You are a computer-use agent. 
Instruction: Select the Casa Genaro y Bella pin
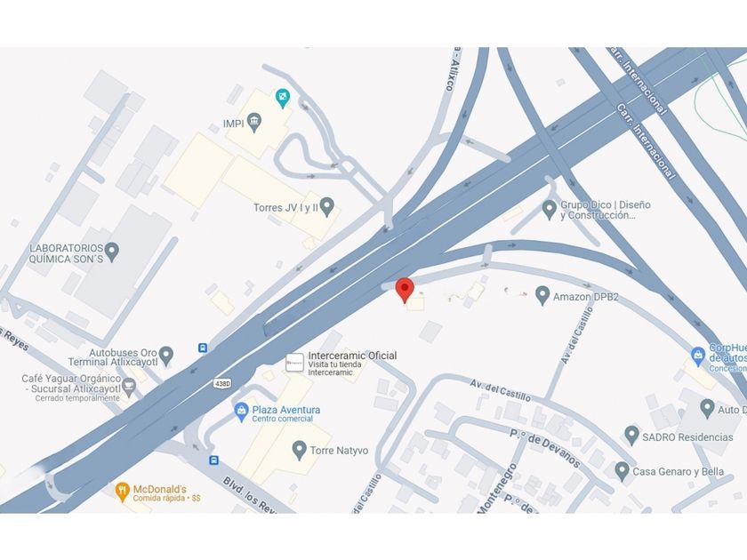622,471
